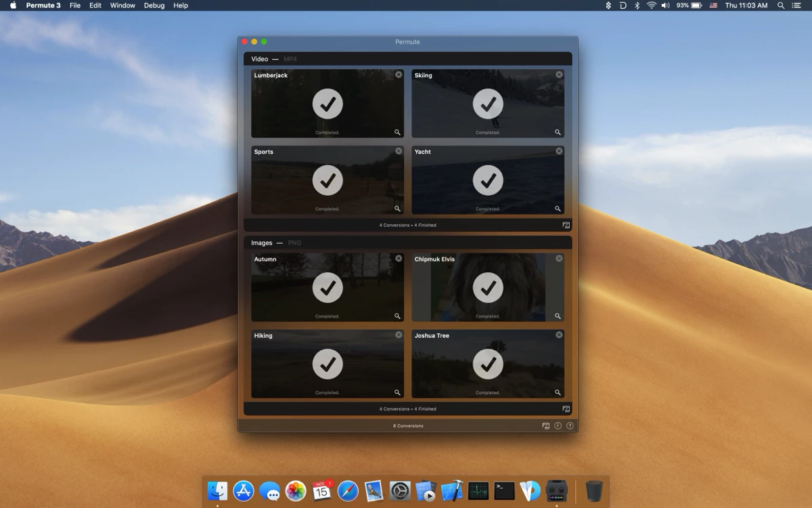Screen dimensions: 812x508
Task: Open Photos from the Dock
Action: tap(296, 490)
